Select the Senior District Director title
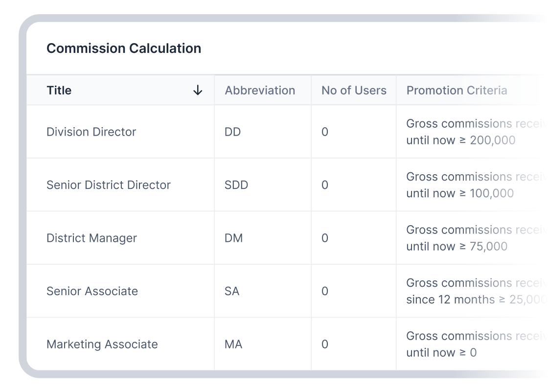 [108, 185]
